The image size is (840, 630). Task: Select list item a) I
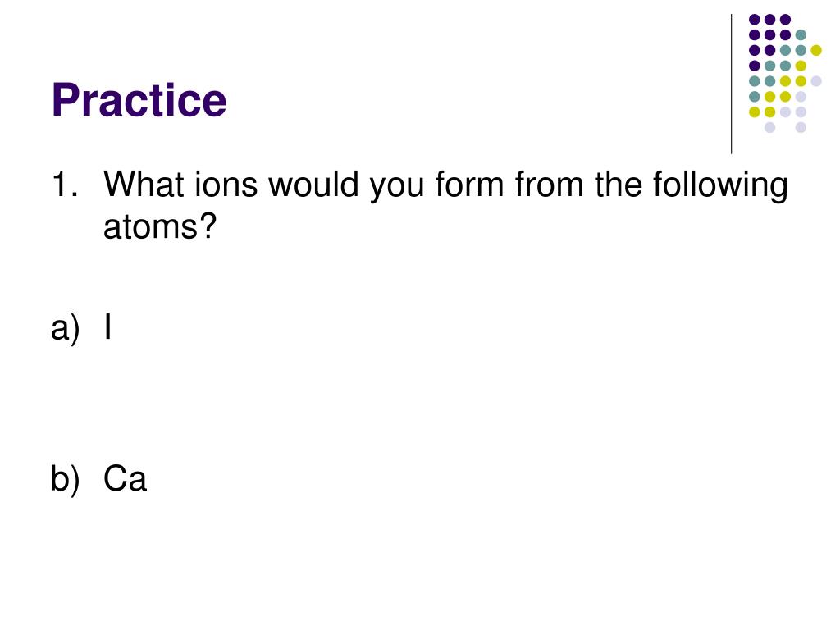pos(81,327)
